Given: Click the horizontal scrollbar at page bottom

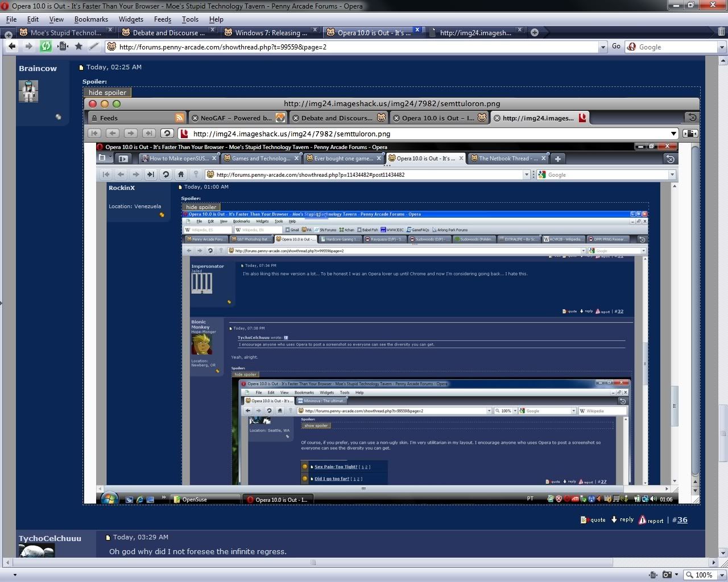Looking at the screenshot, I should 313,563.
